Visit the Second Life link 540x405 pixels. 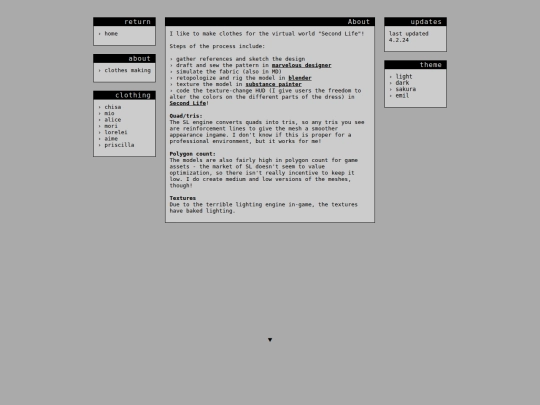188,103
